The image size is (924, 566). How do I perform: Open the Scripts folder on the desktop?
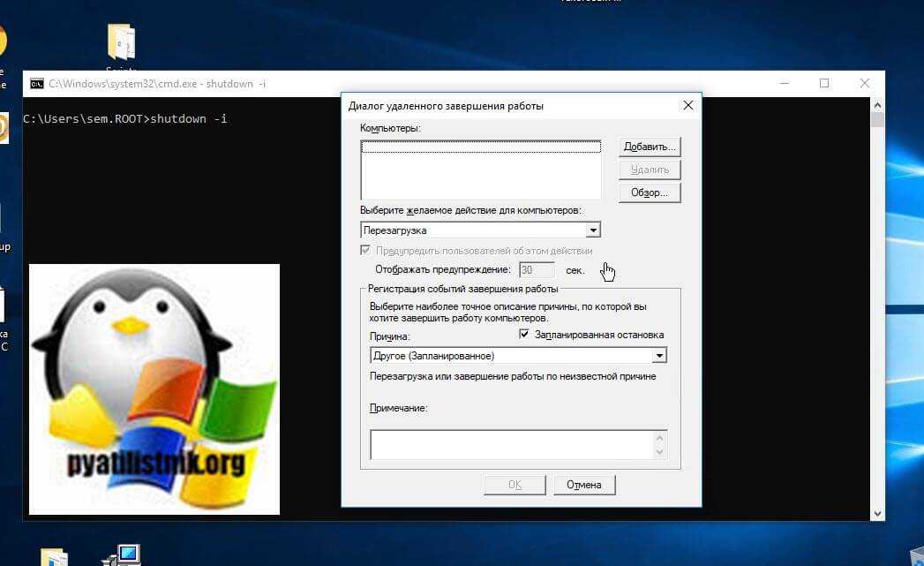tap(121, 43)
